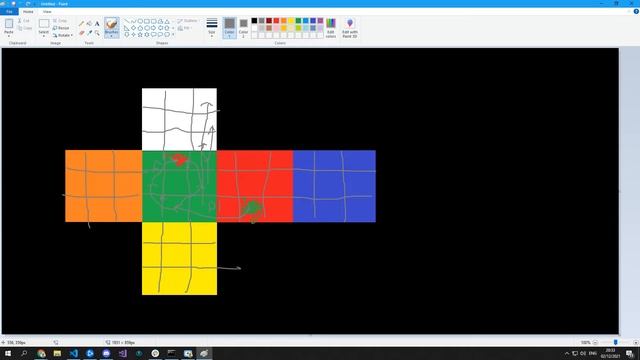Switch to the Home ribbon tab
Image resolution: width=640 pixels, height=360 pixels.
point(28,12)
